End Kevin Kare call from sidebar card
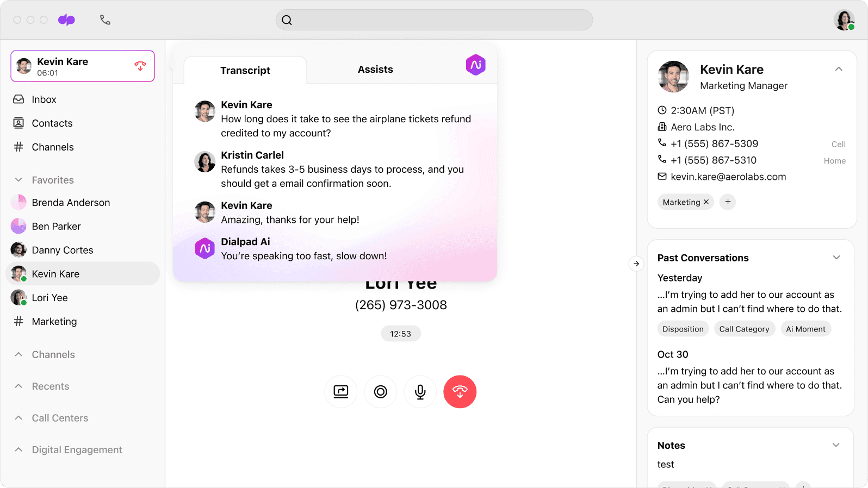This screenshot has height=488, width=868. click(140, 66)
